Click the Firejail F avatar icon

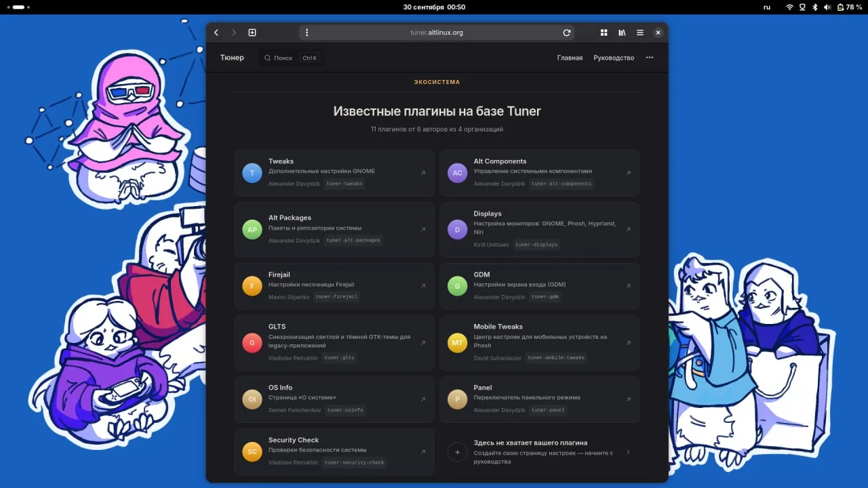point(252,286)
